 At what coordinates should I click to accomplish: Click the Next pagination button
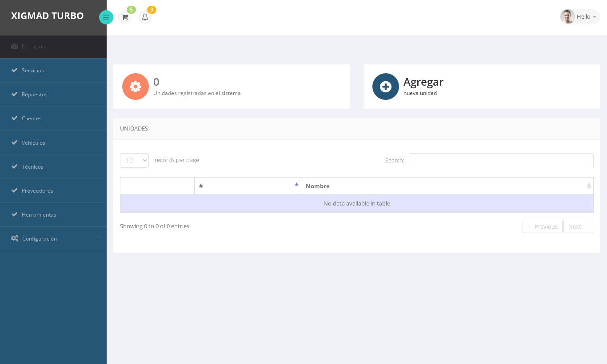coord(578,226)
